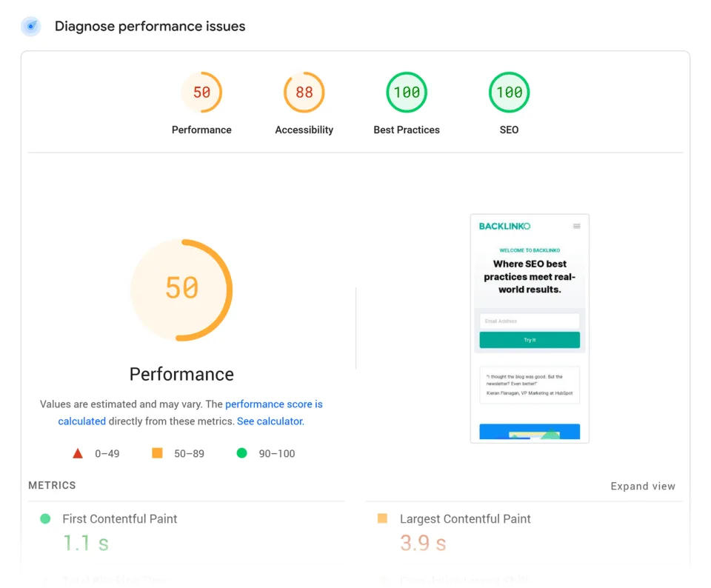Jump to the Accessibility category label
Viewport: 711px width, 588px height.
(x=304, y=130)
